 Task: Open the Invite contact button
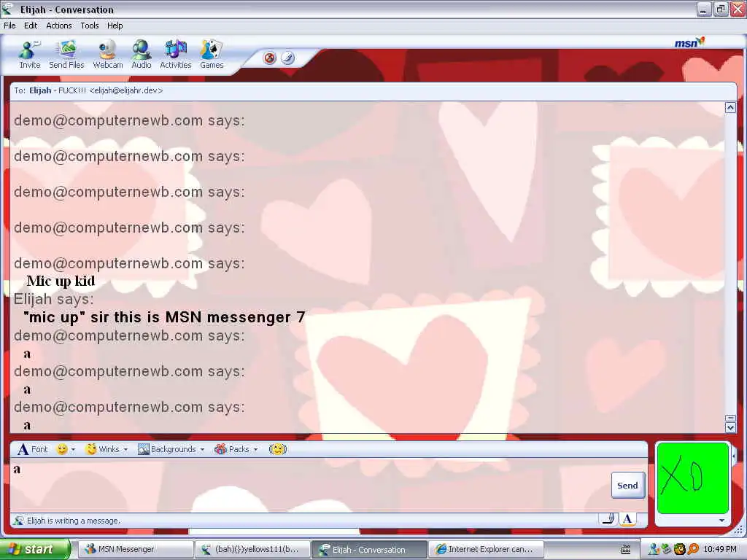(x=29, y=55)
